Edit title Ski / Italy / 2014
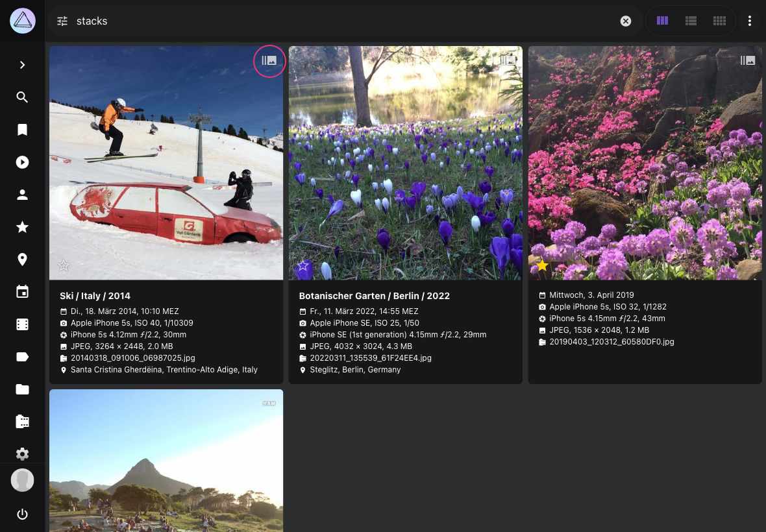 click(x=95, y=296)
